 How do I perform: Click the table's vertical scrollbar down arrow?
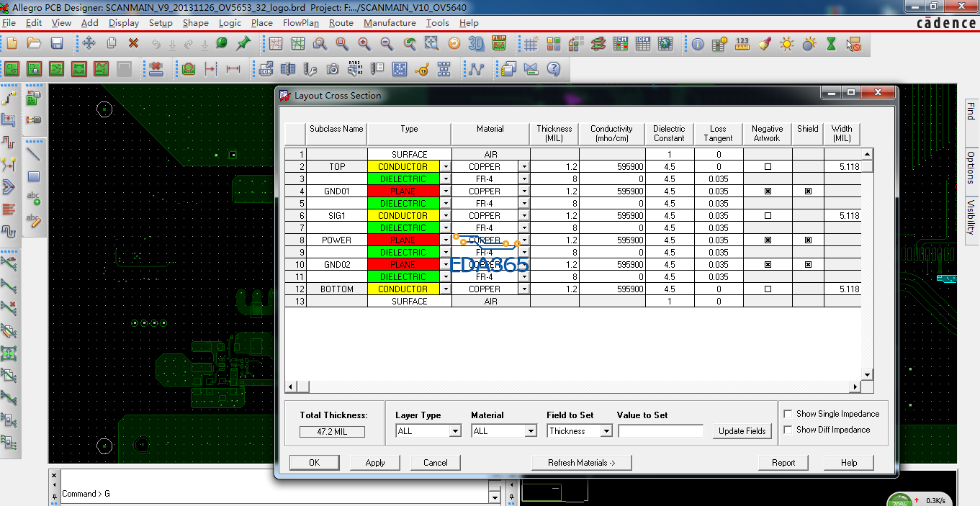868,374
